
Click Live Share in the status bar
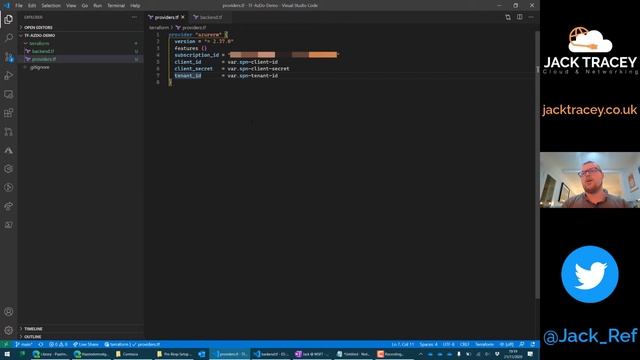(86, 344)
